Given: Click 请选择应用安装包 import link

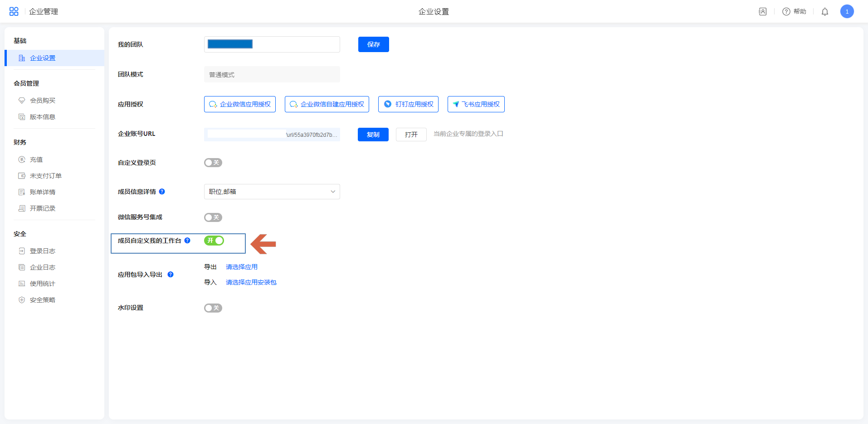Looking at the screenshot, I should [x=251, y=282].
